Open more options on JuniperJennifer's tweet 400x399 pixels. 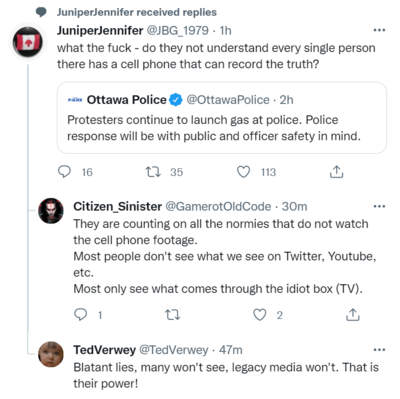point(379,30)
